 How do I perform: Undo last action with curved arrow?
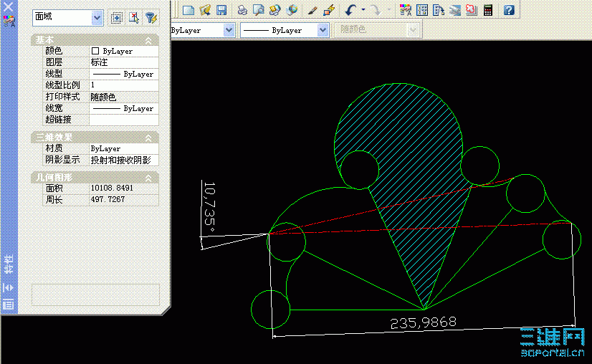(x=350, y=10)
